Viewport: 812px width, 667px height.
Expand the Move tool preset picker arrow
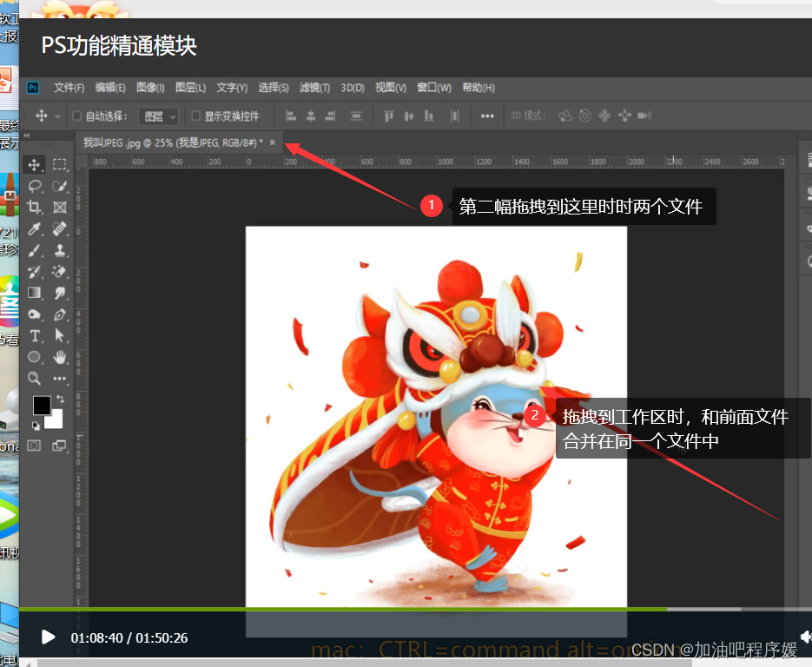(x=57, y=116)
